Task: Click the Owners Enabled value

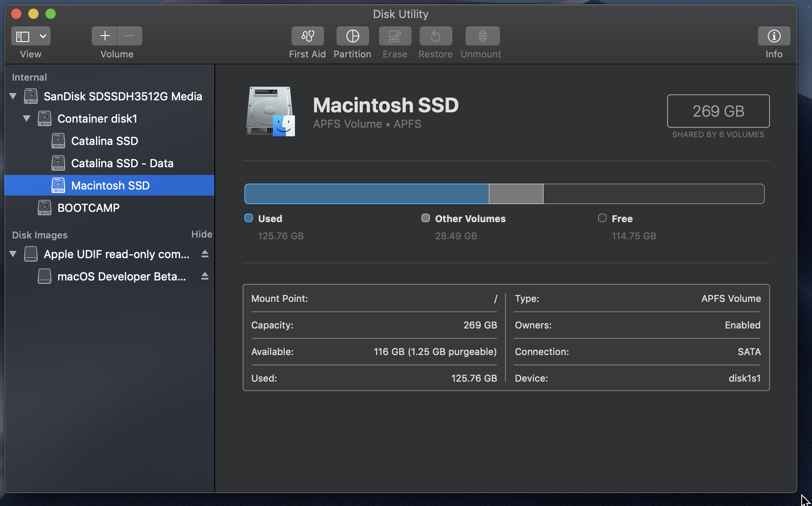Action: pyautogui.click(x=743, y=325)
